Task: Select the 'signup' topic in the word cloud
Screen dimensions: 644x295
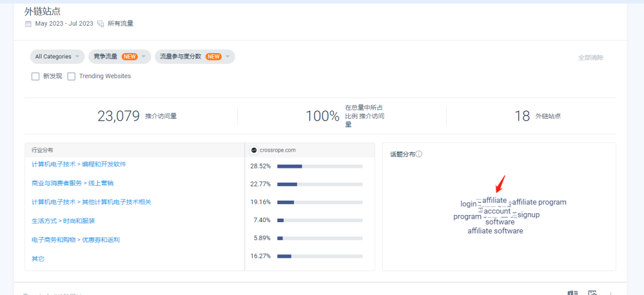Action: coord(528,214)
